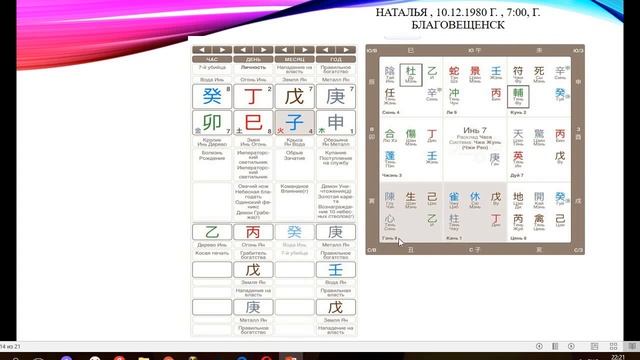
Task: Go to the next slide in status bar
Action: (571, 346)
